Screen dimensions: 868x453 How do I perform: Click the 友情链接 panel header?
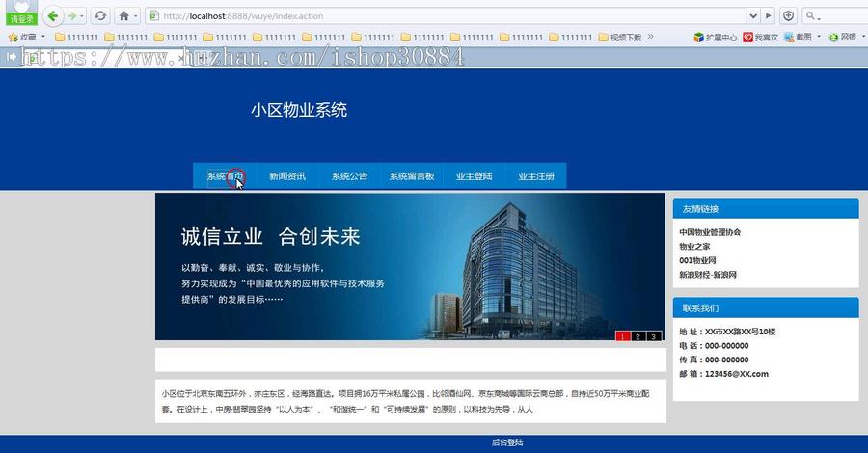[766, 208]
